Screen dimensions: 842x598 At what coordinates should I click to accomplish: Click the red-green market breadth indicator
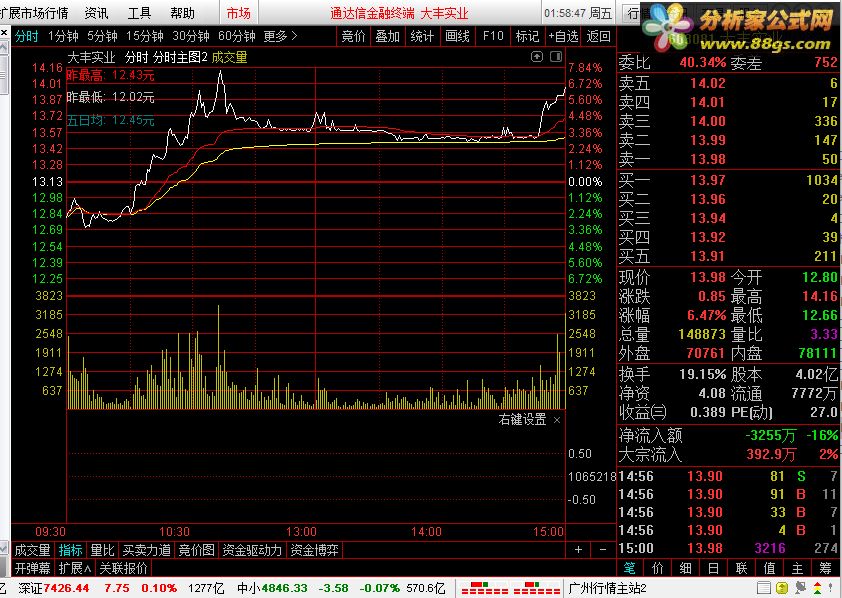click(511, 588)
